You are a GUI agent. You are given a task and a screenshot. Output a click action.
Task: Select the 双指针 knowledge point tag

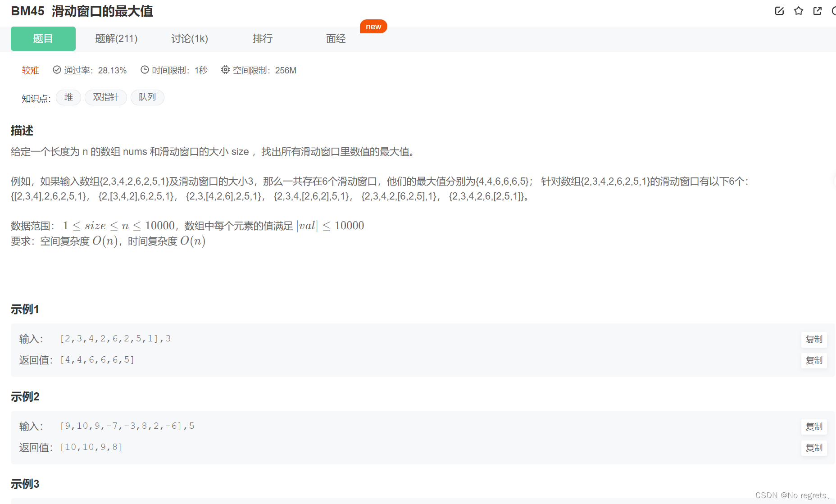[x=105, y=97]
